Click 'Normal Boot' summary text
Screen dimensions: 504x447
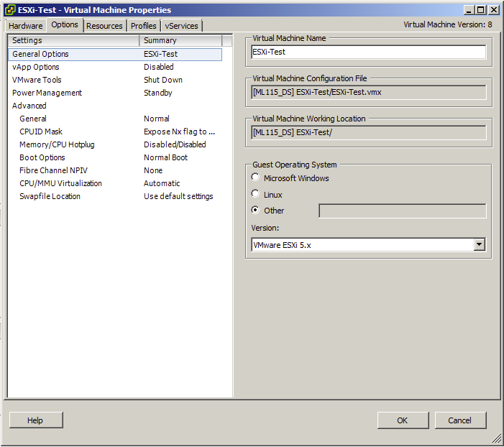pyautogui.click(x=165, y=157)
